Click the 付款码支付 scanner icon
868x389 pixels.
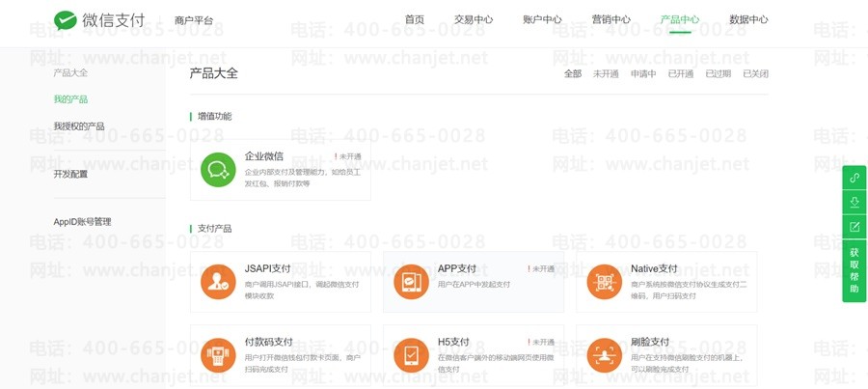(218, 355)
